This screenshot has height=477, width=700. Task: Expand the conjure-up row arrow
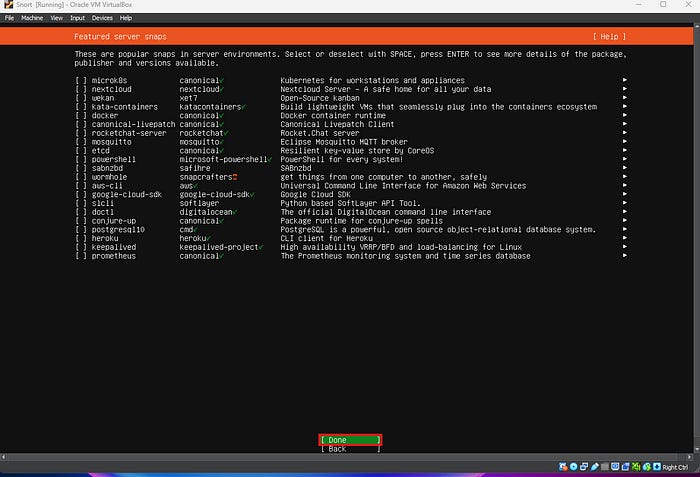click(625, 221)
